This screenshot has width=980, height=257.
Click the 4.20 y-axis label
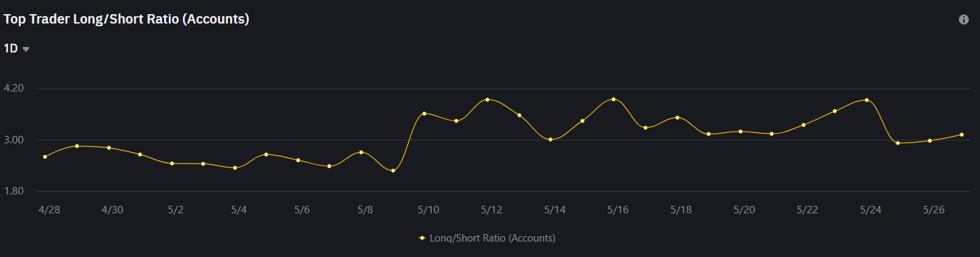[x=14, y=88]
